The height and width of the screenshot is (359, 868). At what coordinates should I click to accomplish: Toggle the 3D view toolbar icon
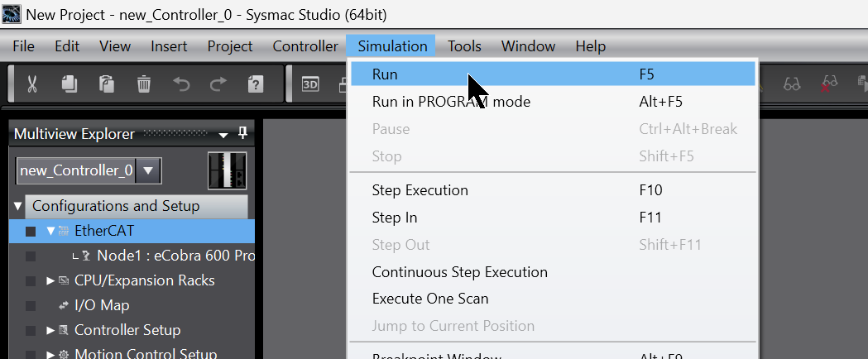point(310,84)
